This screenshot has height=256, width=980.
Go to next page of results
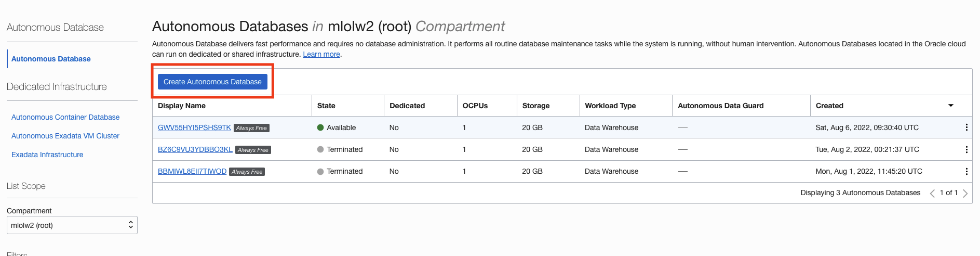(965, 193)
